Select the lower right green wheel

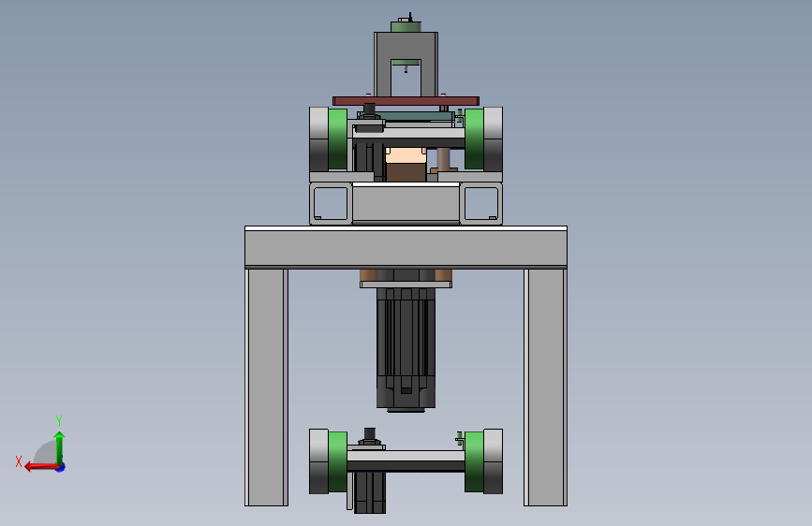[x=474, y=461]
